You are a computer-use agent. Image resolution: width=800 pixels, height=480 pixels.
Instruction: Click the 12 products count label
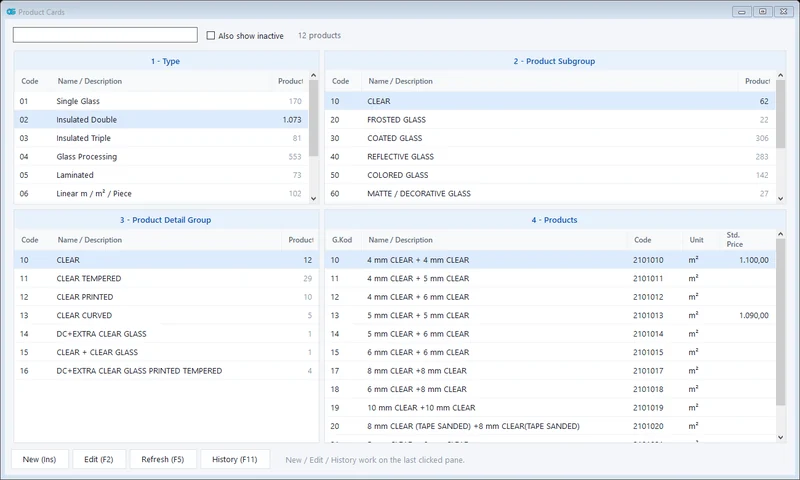(x=319, y=35)
